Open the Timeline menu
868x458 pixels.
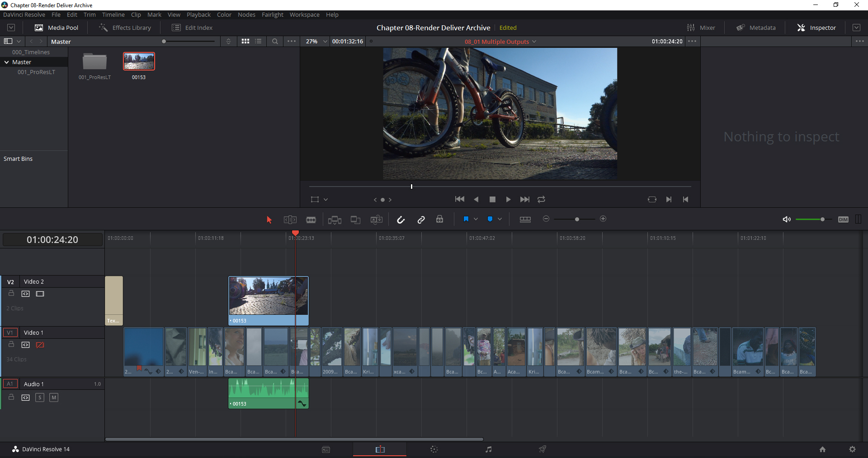pos(113,14)
